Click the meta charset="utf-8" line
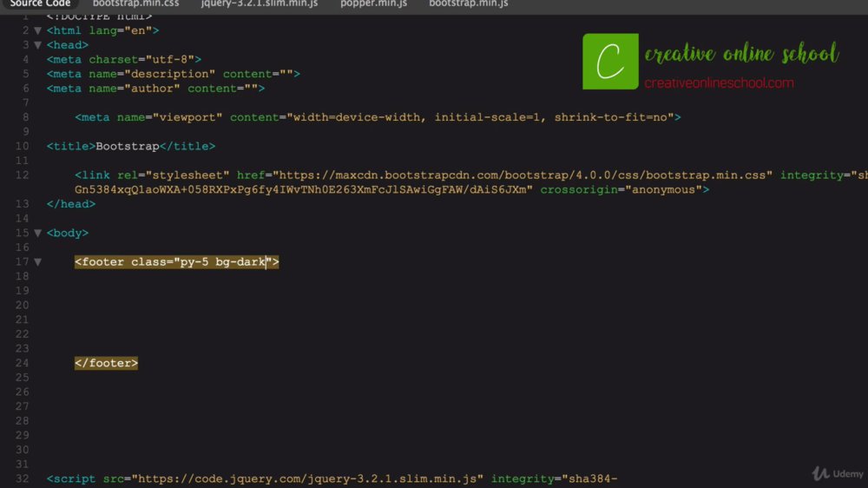This screenshot has width=868, height=488. point(124,59)
